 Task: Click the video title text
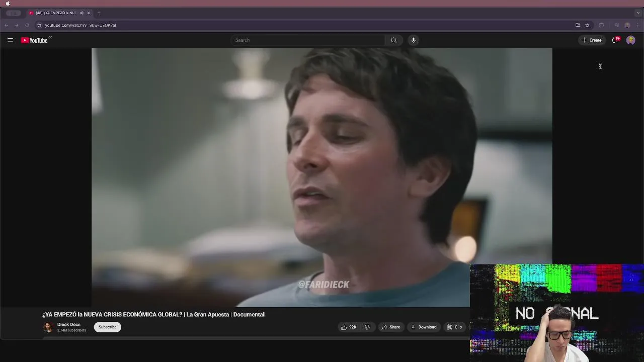coord(153,315)
